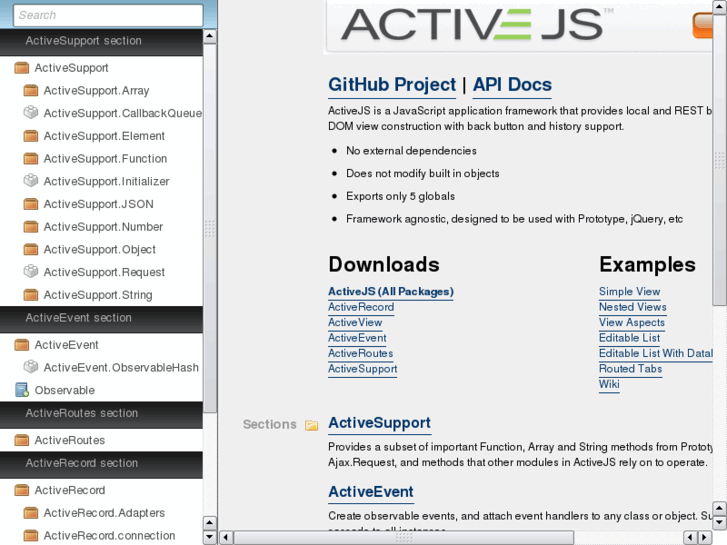
Task: Click the ActiveSupport.Request class icon
Action: point(31,272)
